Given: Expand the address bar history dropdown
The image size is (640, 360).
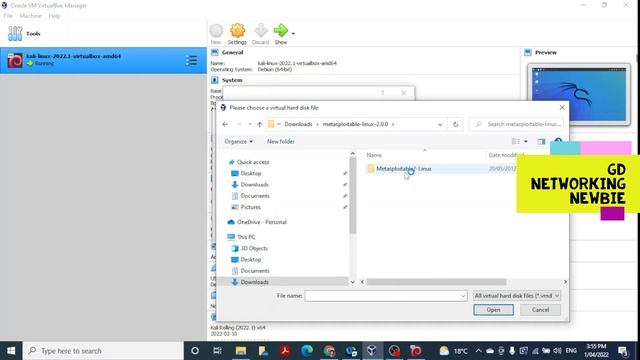Looking at the screenshot, I should click(x=440, y=124).
